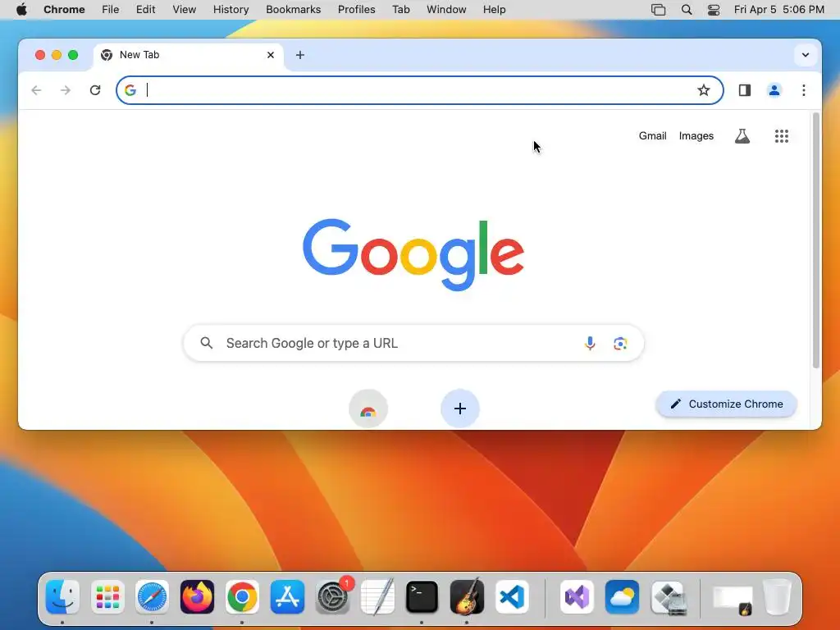840x630 pixels.
Task: Open the Profiles menu
Action: (356, 10)
